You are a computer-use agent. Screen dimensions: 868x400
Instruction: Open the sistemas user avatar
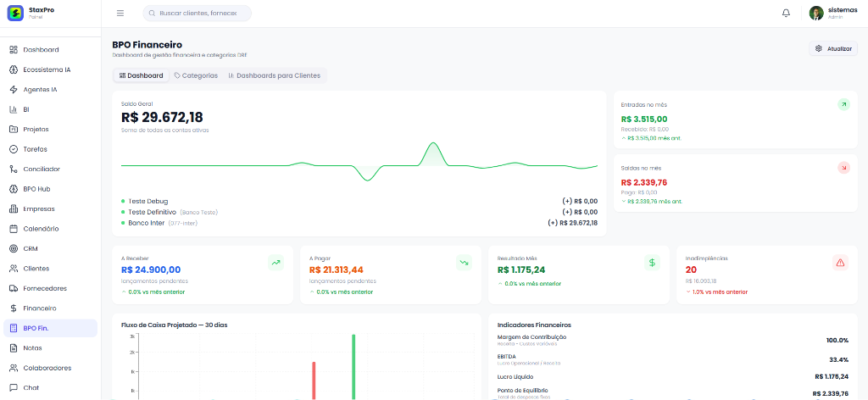[816, 14]
